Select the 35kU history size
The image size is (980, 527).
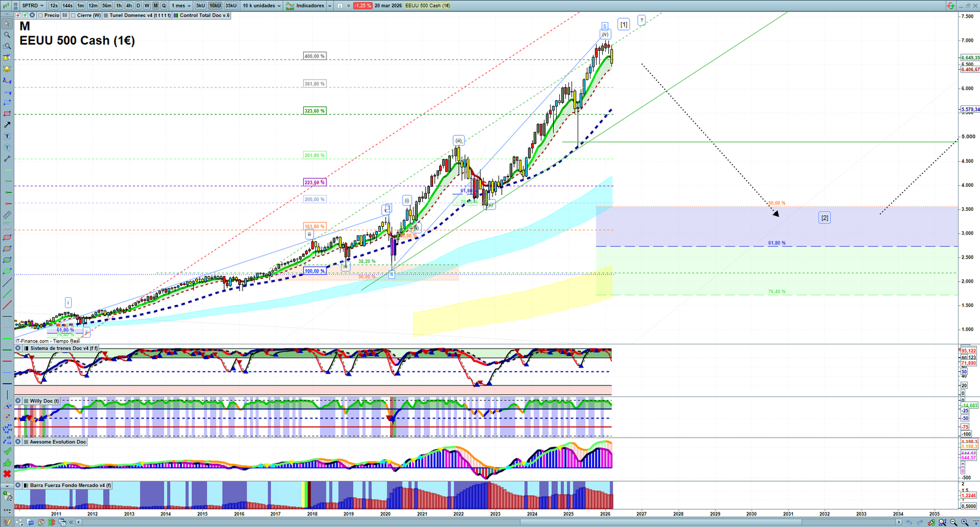231,6
